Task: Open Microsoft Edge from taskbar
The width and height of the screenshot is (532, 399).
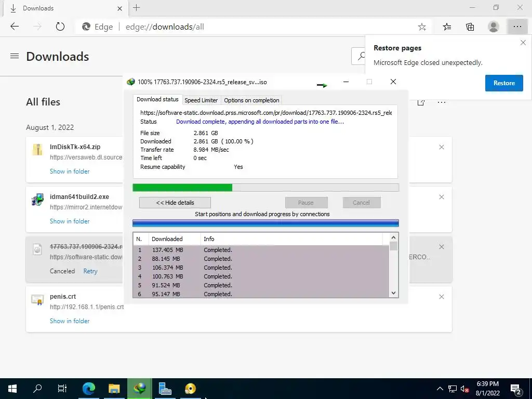Action: [x=89, y=389]
